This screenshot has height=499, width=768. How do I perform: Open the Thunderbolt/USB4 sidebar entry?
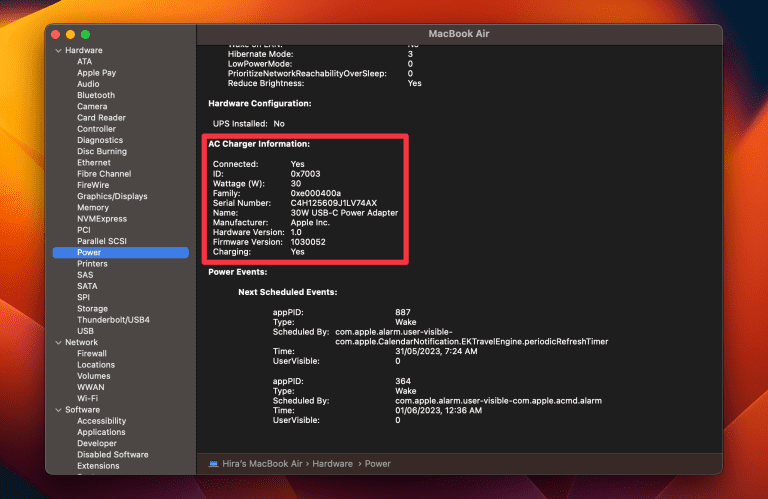point(112,320)
